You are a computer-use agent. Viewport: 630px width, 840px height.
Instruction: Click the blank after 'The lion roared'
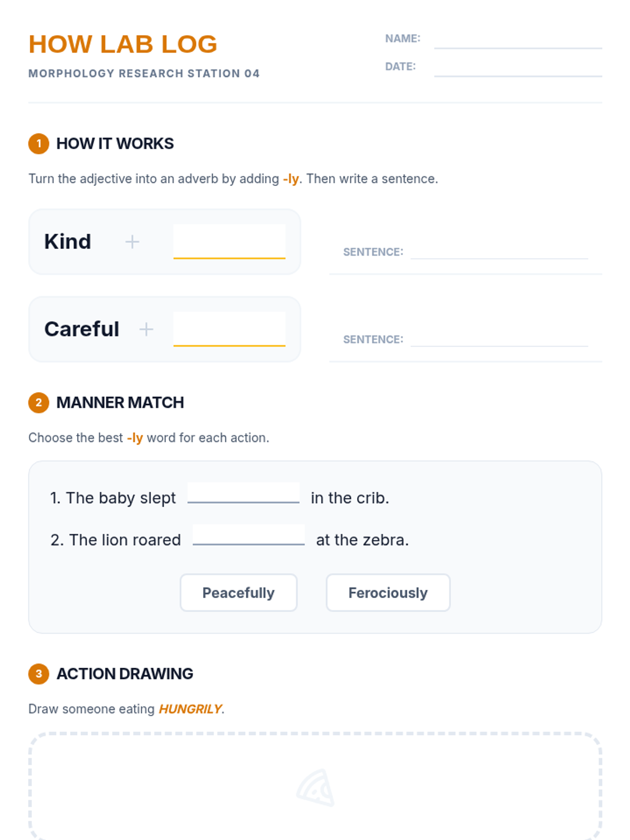click(249, 536)
